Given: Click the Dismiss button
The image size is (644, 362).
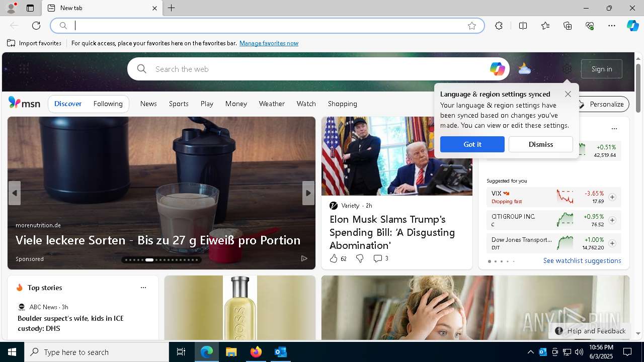Looking at the screenshot, I should click(541, 144).
